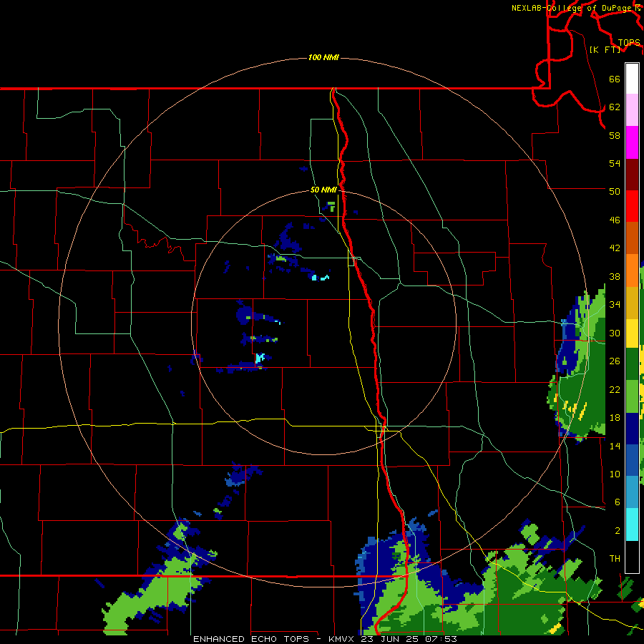Viewport: 644px width, 644px height.
Task: Click the '26' legend value
Action: click(615, 361)
